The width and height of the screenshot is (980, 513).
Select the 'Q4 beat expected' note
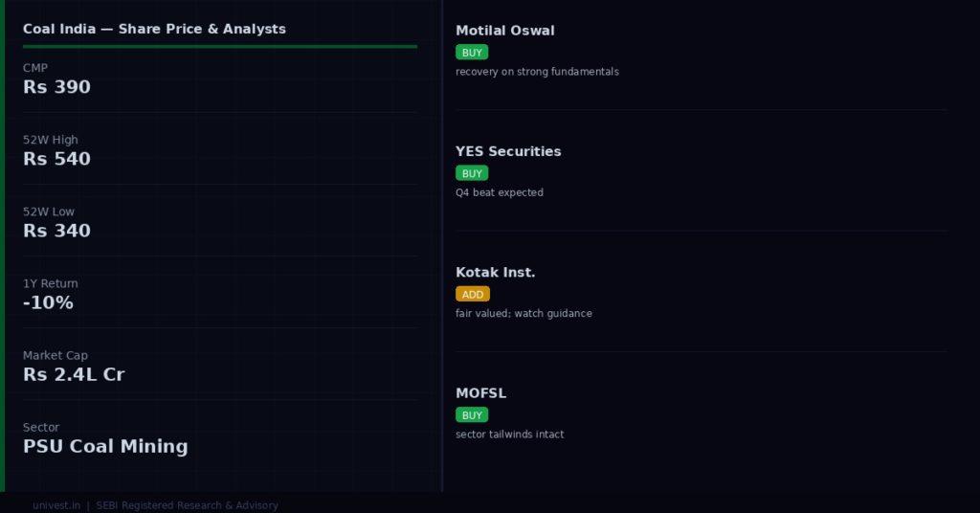pos(500,192)
